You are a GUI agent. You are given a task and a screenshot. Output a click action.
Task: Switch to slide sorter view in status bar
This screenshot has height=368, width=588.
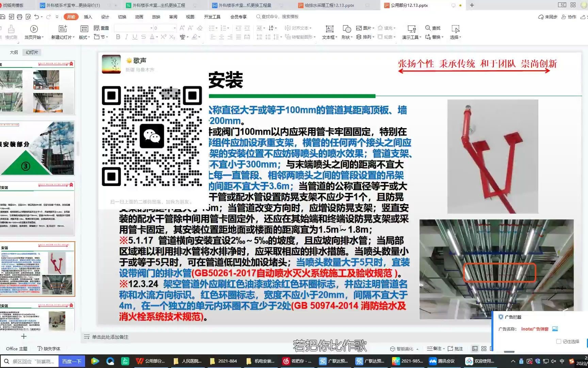click(x=484, y=349)
